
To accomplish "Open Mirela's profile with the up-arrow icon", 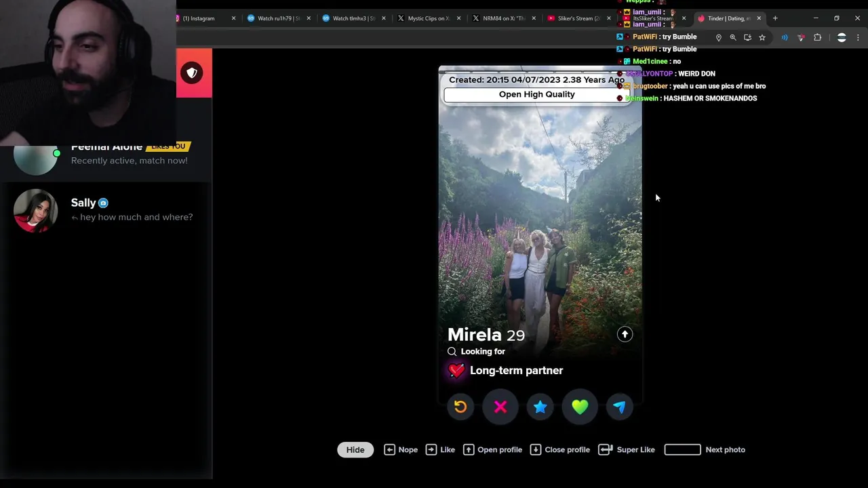I will [625, 334].
